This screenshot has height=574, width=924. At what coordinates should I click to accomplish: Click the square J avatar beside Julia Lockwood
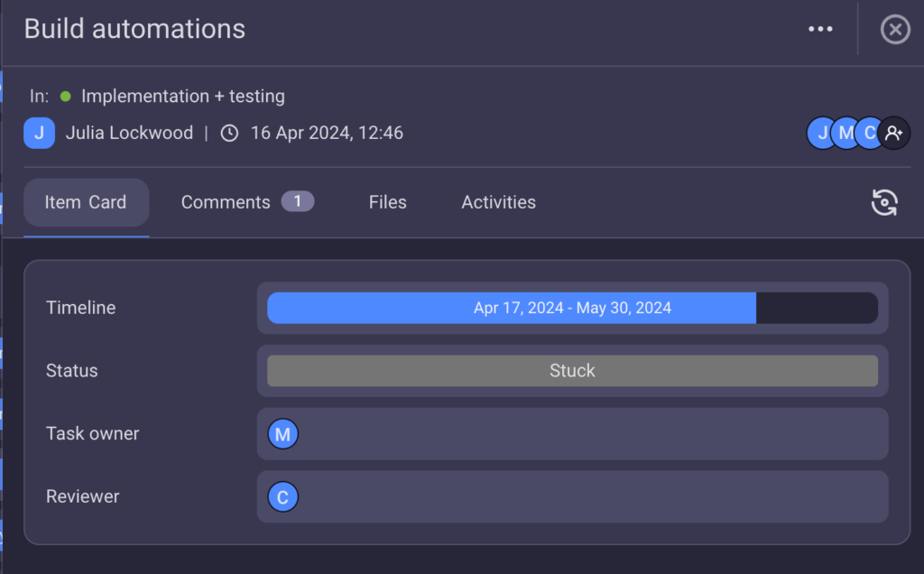pyautogui.click(x=39, y=133)
